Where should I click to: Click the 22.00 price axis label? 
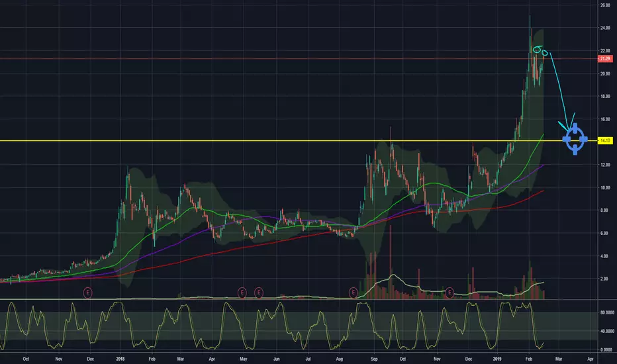pos(605,51)
